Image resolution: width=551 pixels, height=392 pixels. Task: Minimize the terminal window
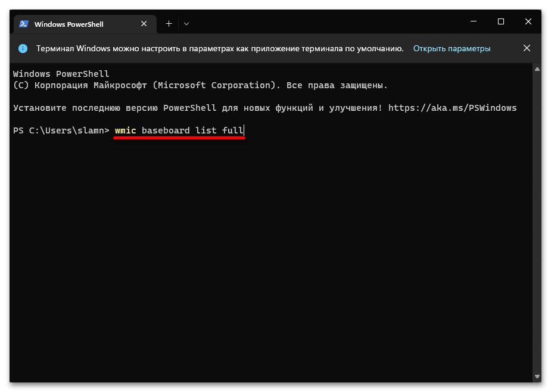(x=474, y=21)
